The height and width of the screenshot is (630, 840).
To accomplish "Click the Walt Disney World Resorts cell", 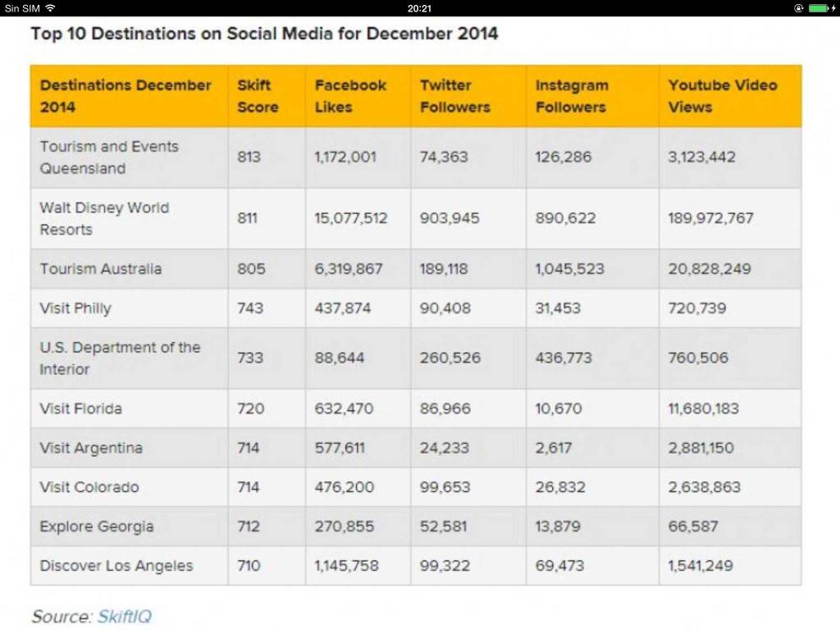I will click(104, 218).
